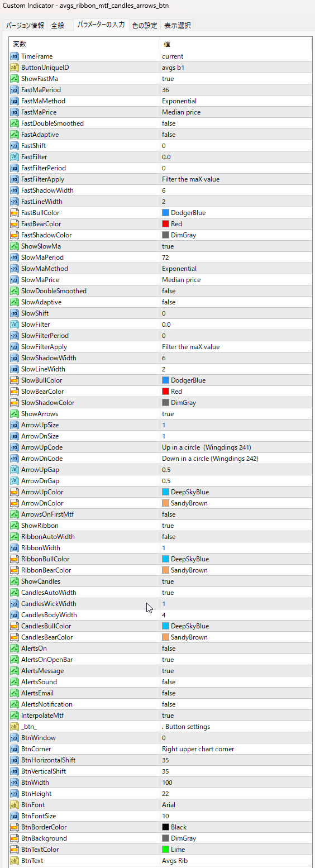
Task: Click the FastMaPeriod value field 36
Action: (x=236, y=90)
